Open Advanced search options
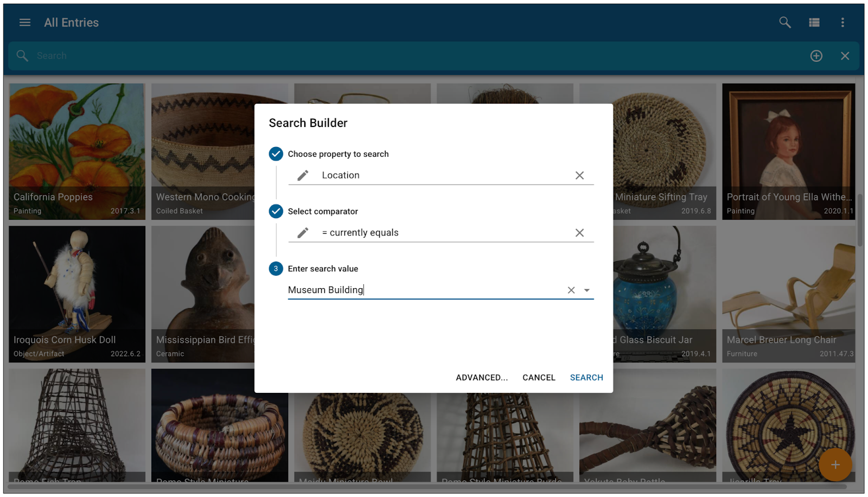 click(x=482, y=378)
